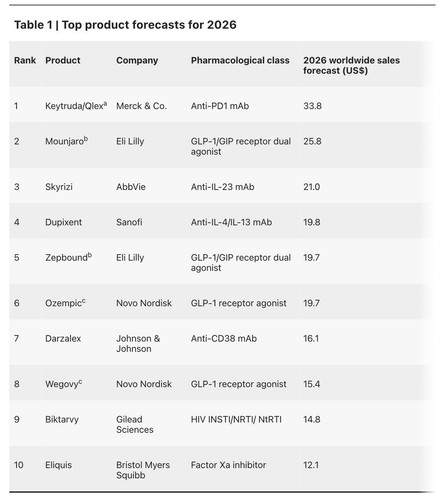
Task: Select the Anti-CD38 mAb class cell
Action: (224, 338)
